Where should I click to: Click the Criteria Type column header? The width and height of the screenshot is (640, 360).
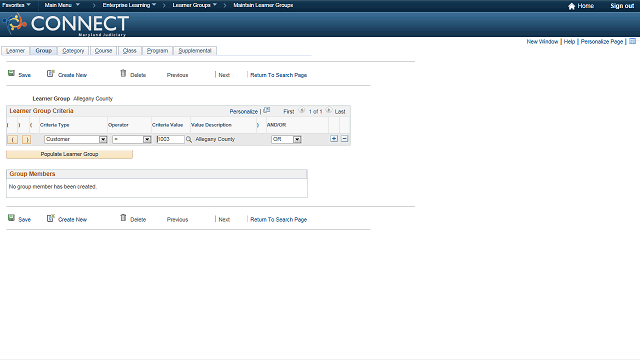55,125
